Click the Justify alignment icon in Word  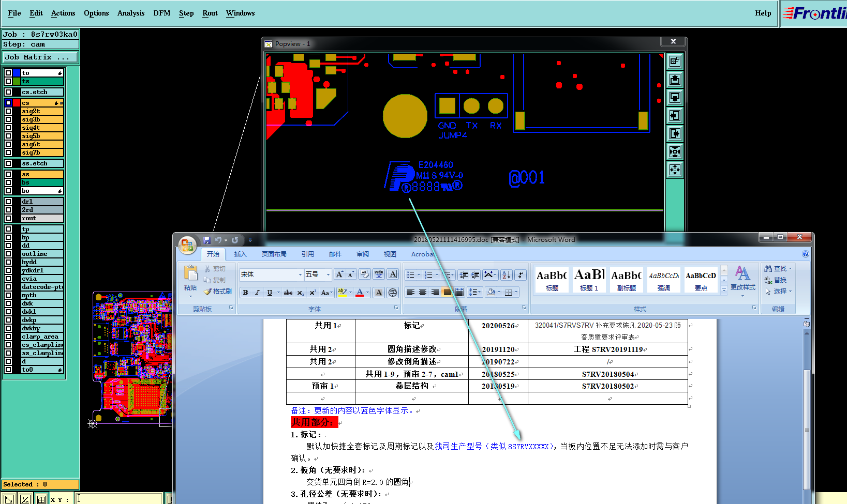coord(447,292)
